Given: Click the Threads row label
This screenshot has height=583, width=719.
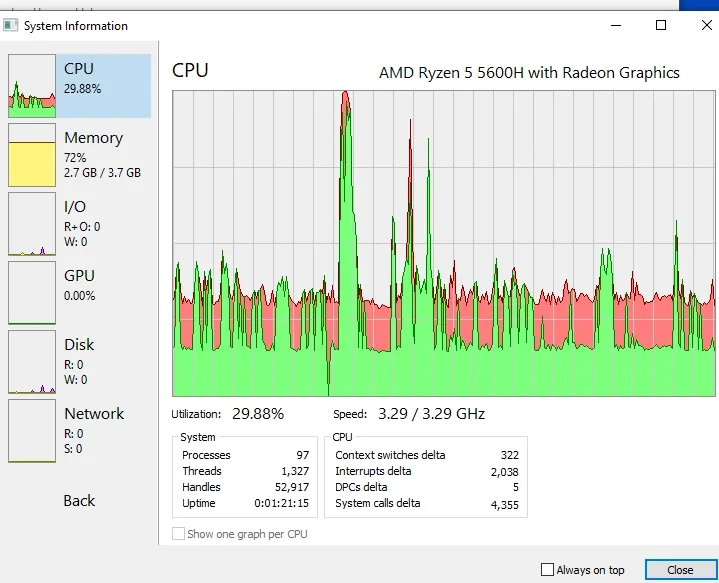Looking at the screenshot, I should coord(202,471).
